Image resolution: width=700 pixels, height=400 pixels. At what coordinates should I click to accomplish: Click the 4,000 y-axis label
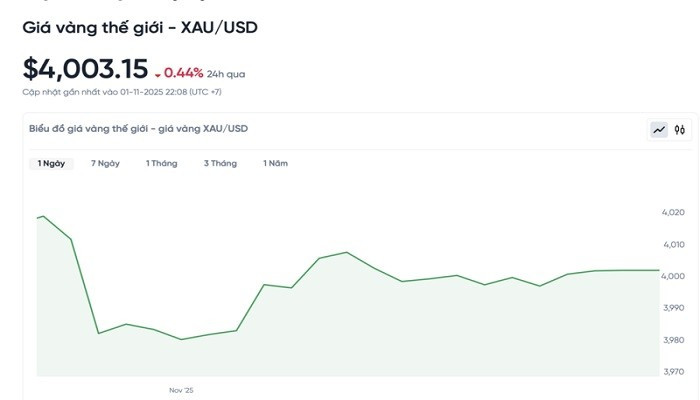[673, 276]
